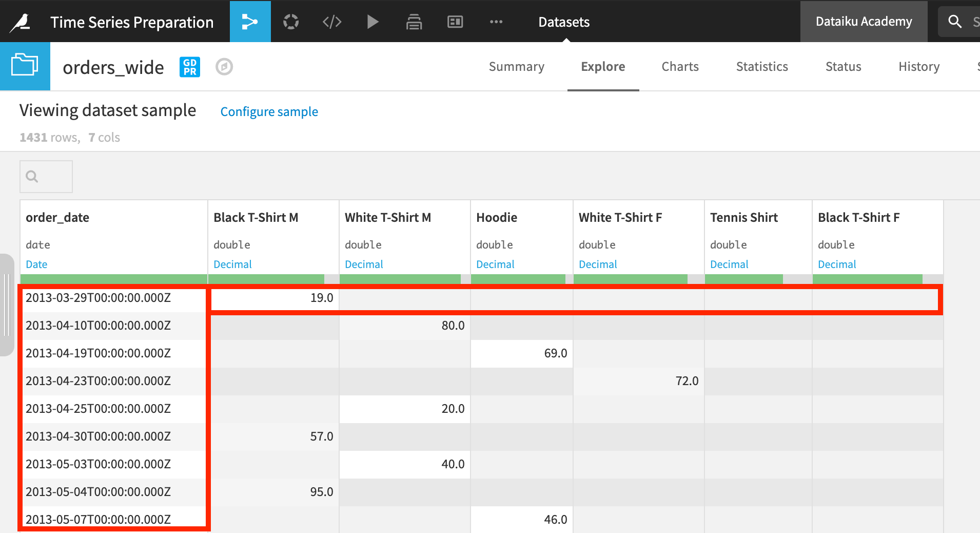This screenshot has height=533, width=980.
Task: Switch to the Summary tab
Action: coord(517,67)
